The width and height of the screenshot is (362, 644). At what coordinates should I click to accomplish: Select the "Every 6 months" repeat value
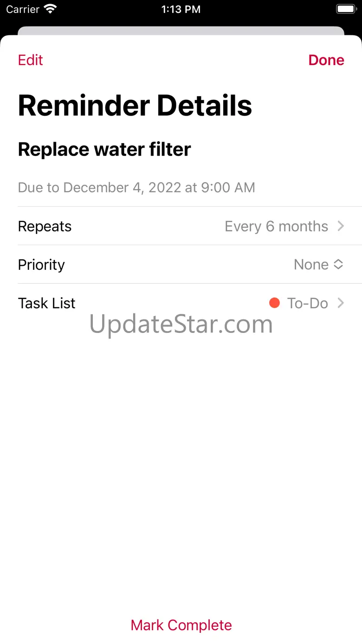click(276, 226)
